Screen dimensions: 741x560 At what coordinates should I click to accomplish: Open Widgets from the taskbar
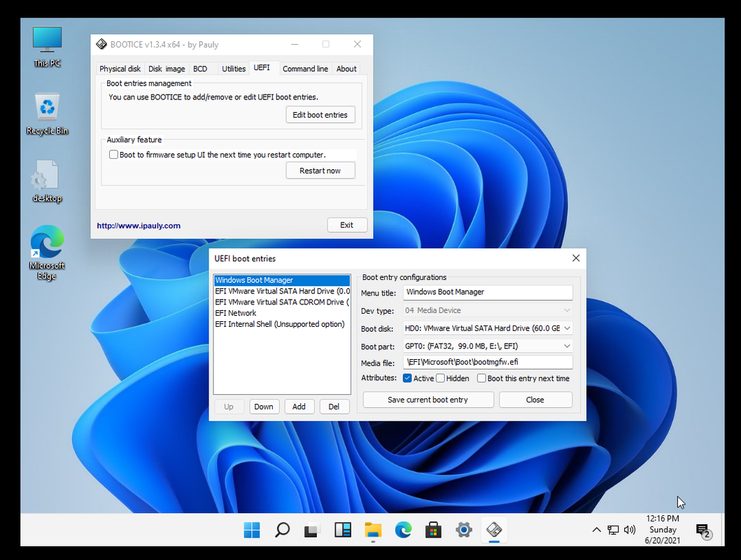343,530
